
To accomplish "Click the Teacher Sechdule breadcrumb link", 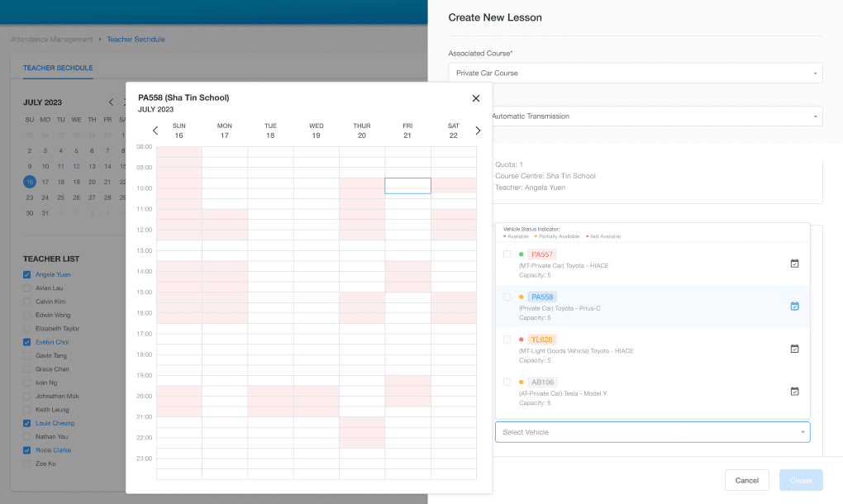I will 135,39.
